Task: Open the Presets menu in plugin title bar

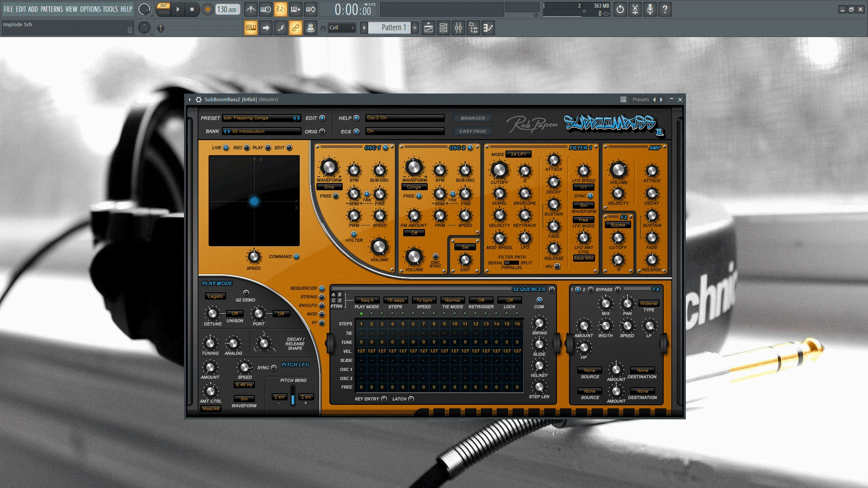Action: pyautogui.click(x=641, y=99)
